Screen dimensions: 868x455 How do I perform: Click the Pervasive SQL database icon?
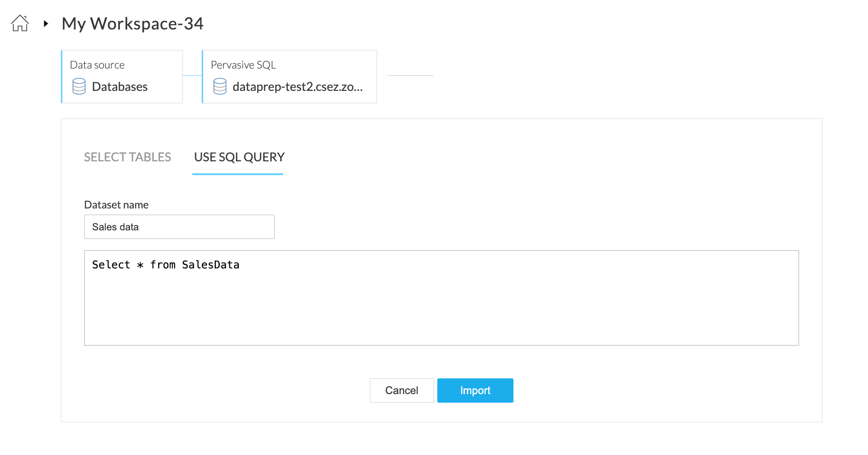[220, 87]
